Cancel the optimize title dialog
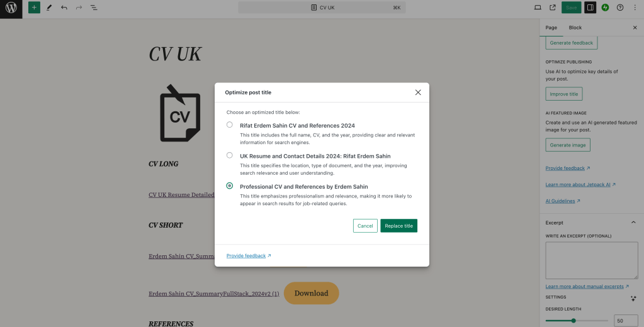This screenshot has width=644, height=327. [365, 226]
